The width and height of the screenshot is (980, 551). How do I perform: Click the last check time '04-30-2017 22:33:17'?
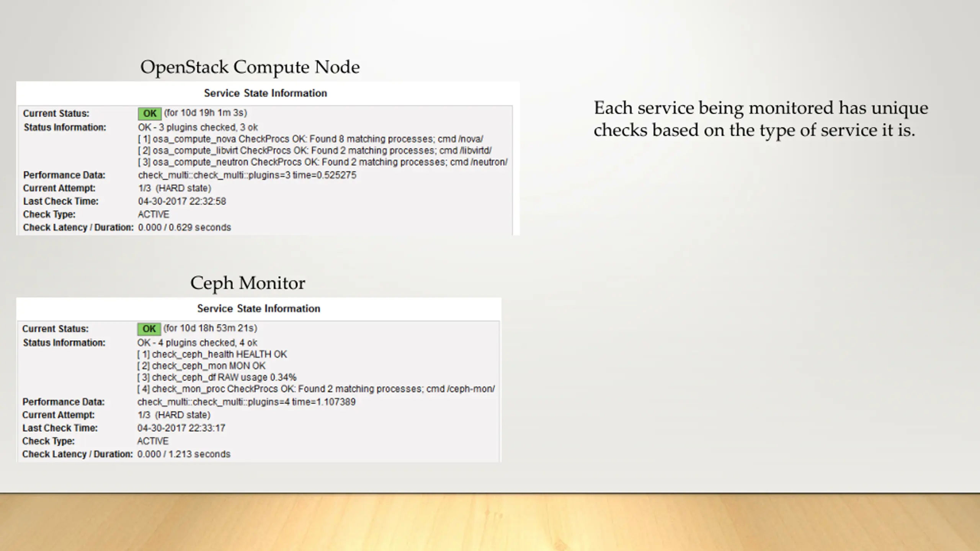click(x=181, y=428)
